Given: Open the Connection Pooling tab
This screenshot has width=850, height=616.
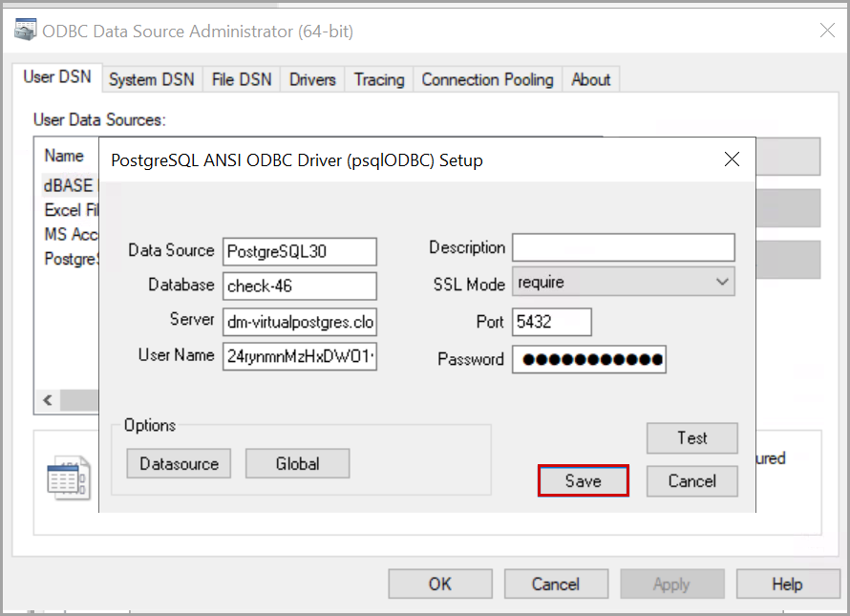Looking at the screenshot, I should pyautogui.click(x=487, y=79).
